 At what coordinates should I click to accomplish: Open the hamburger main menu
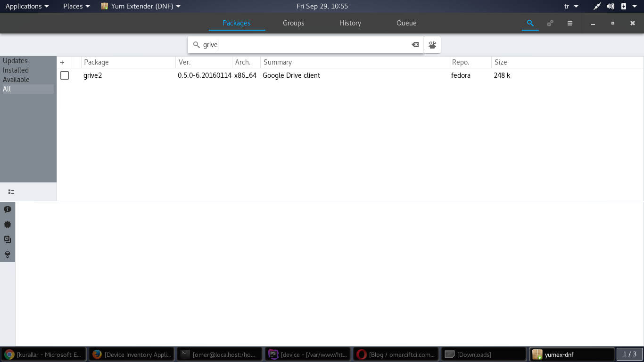pyautogui.click(x=570, y=23)
